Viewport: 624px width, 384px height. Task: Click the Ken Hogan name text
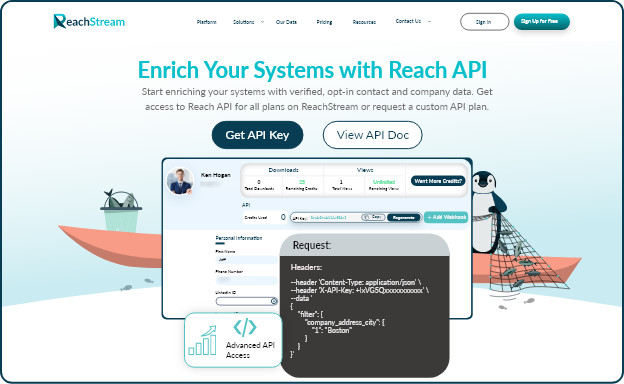tap(216, 175)
